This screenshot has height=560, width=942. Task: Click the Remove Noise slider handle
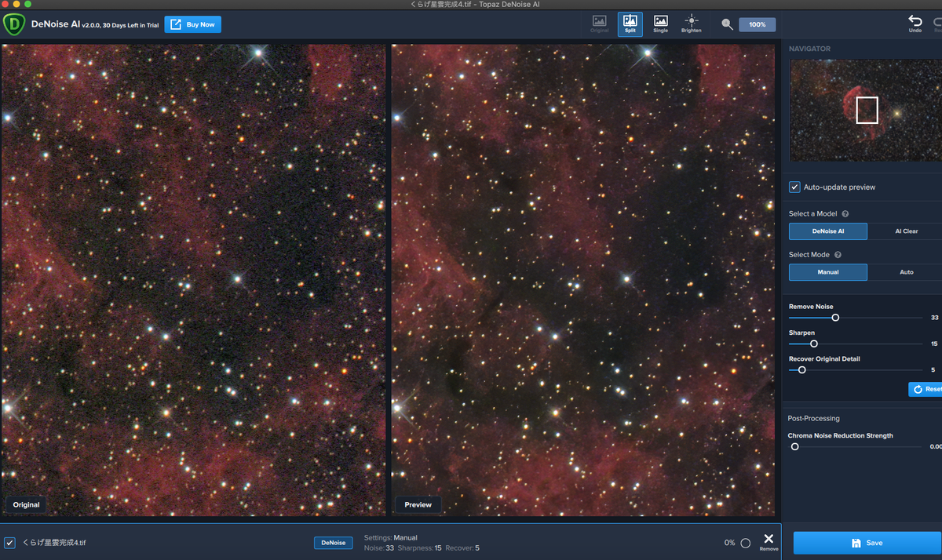point(835,318)
